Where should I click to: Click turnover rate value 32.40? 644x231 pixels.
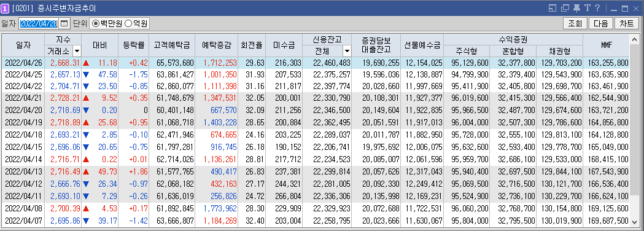pyautogui.click(x=255, y=221)
